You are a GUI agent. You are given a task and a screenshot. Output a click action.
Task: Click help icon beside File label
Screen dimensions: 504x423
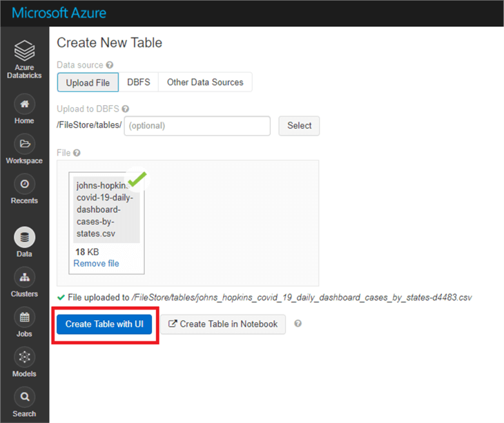click(x=77, y=153)
